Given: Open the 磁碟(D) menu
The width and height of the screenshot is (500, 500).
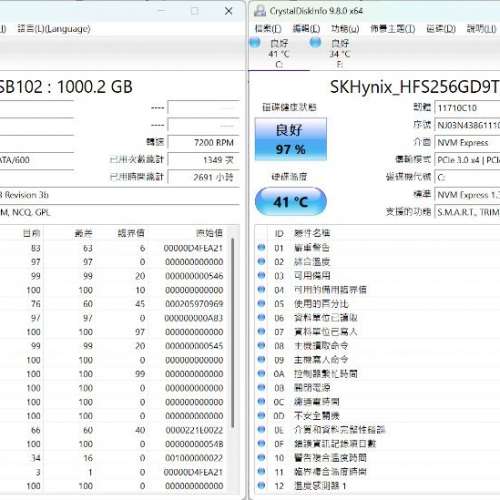Looking at the screenshot, I should point(441,29).
